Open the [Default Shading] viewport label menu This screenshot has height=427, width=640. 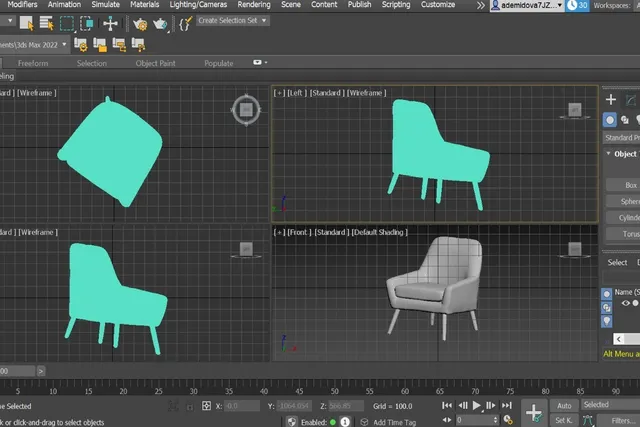[x=379, y=232]
